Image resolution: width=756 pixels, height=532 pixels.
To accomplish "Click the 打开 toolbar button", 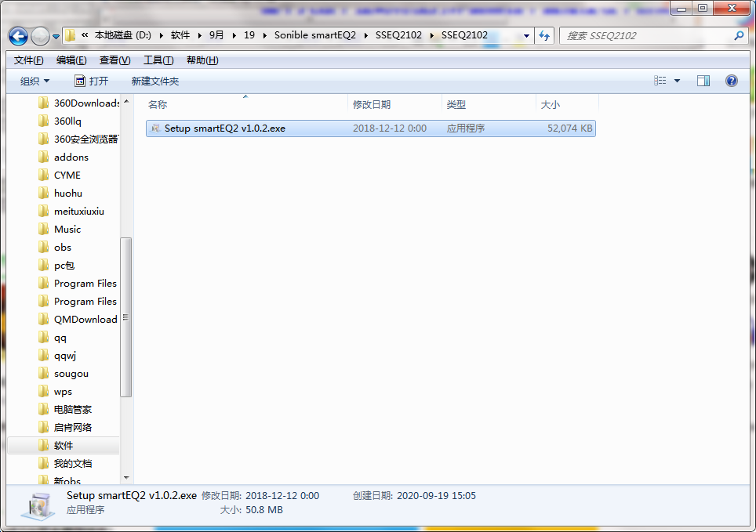I will point(92,81).
